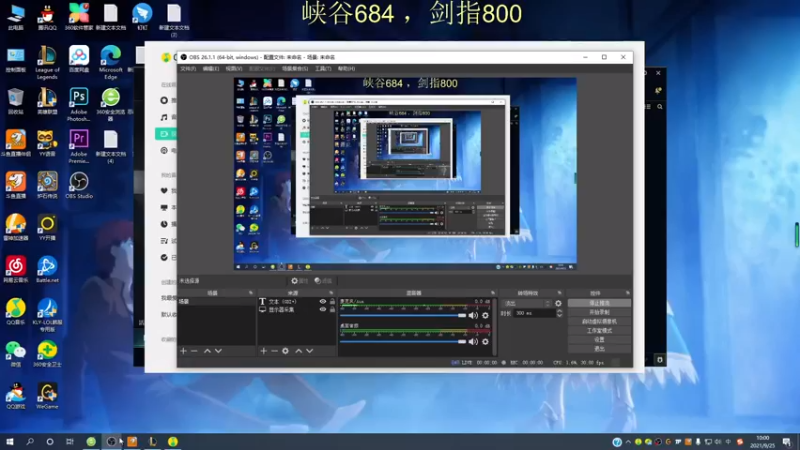Click the microphone/Aux volume slider
Image resolution: width=800 pixels, height=450 pixels.
coord(403,315)
